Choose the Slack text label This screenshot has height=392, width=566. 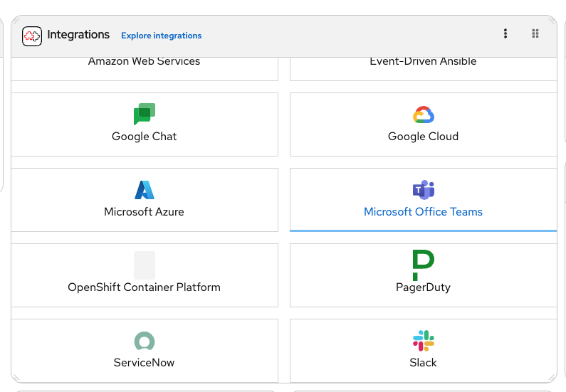[424, 363]
